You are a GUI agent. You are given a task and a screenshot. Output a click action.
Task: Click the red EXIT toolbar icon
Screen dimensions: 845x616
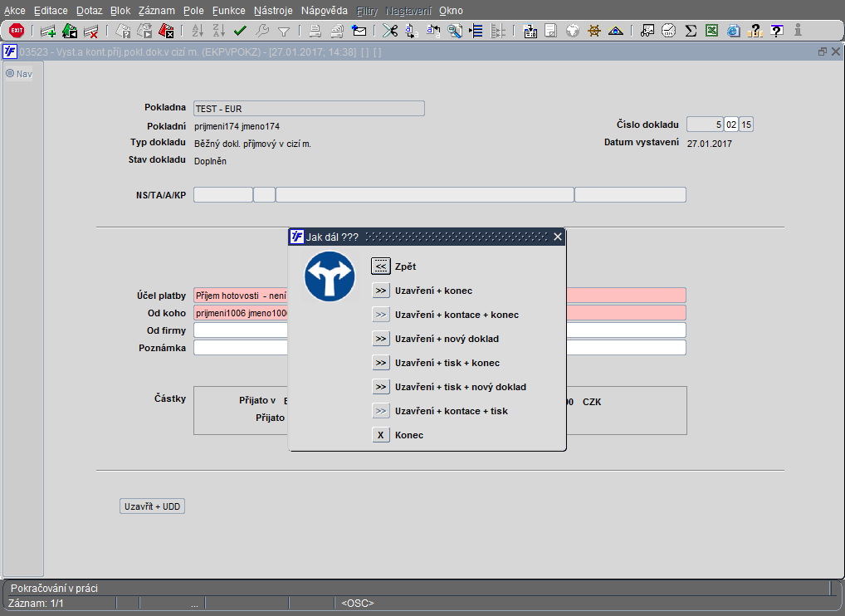click(x=17, y=31)
